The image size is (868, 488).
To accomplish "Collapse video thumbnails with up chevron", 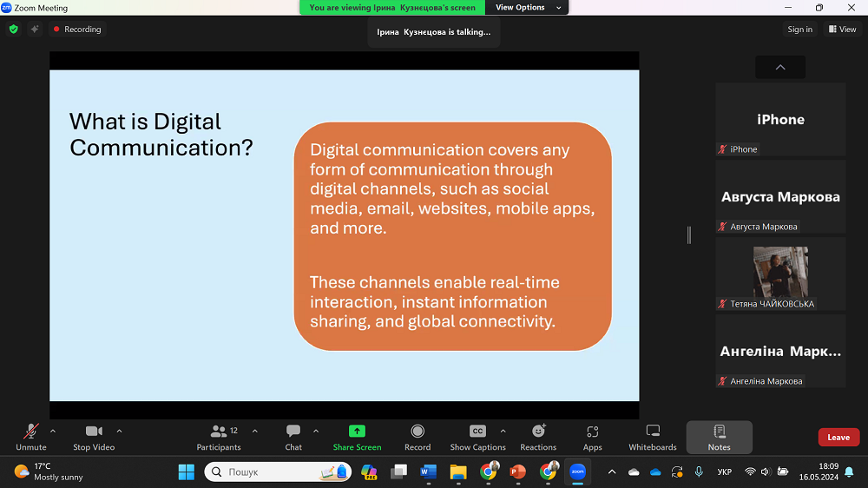I will coord(779,68).
